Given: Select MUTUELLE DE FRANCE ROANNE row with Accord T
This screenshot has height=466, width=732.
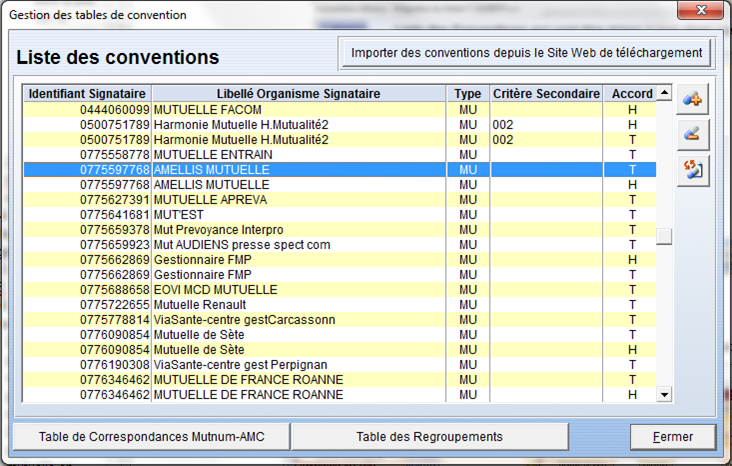Looking at the screenshot, I should pos(340,380).
